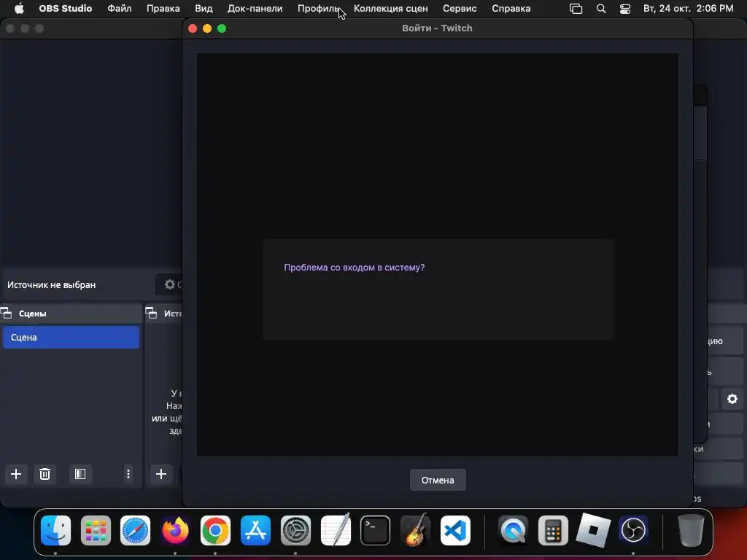
Task: Open the Файл menu
Action: (119, 9)
